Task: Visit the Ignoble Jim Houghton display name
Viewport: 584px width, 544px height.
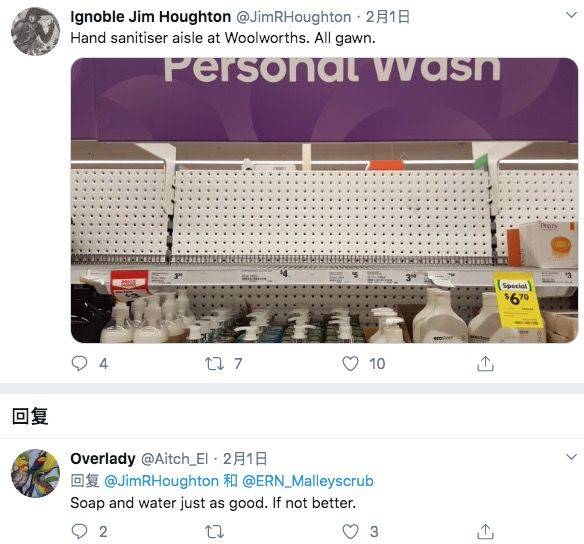Action: [x=151, y=17]
